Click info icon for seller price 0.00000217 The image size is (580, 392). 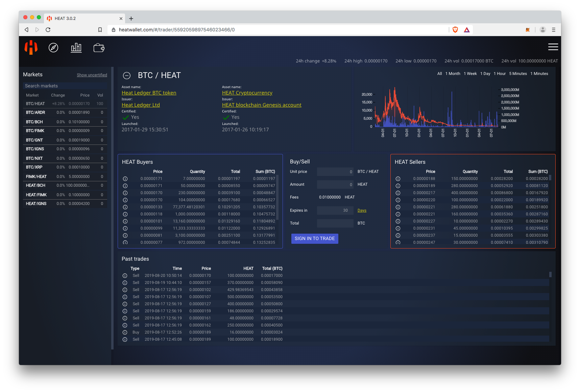pos(398,193)
